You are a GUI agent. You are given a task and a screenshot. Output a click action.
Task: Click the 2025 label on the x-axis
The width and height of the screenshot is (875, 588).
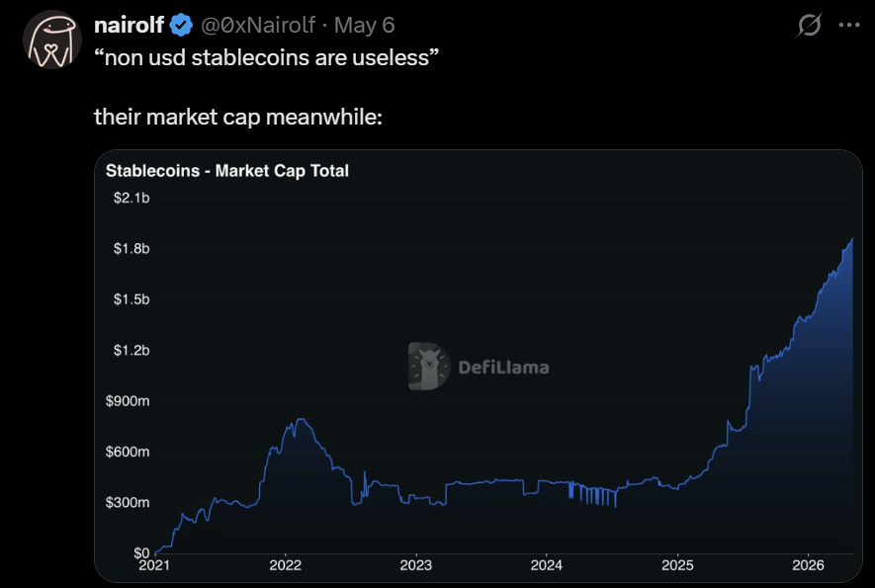pyautogui.click(x=677, y=565)
